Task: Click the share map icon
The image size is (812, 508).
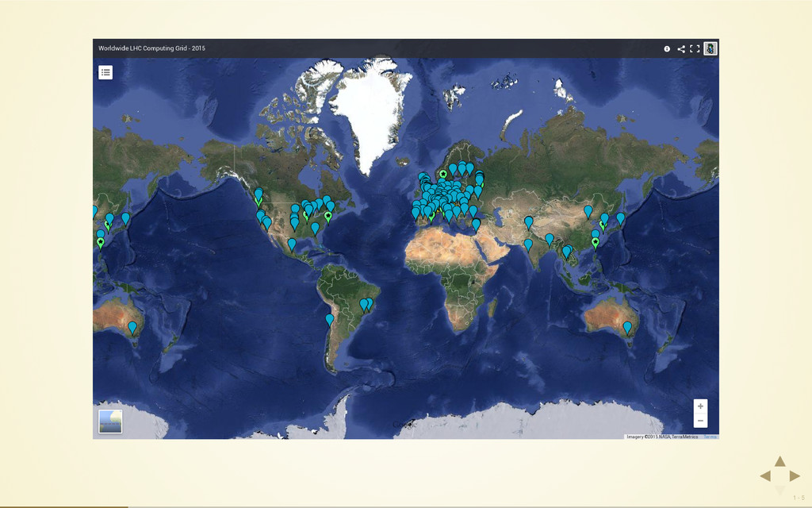Action: point(681,48)
